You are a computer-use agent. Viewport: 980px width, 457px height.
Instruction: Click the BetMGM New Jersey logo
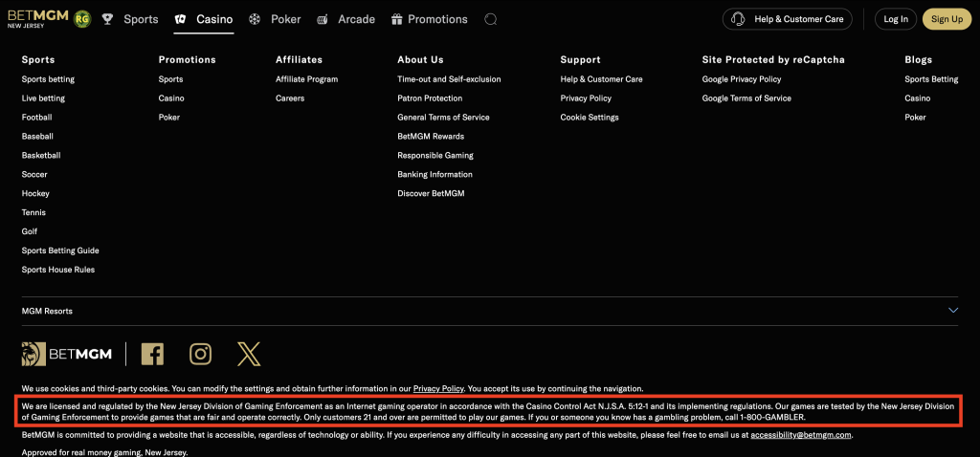pos(37,19)
